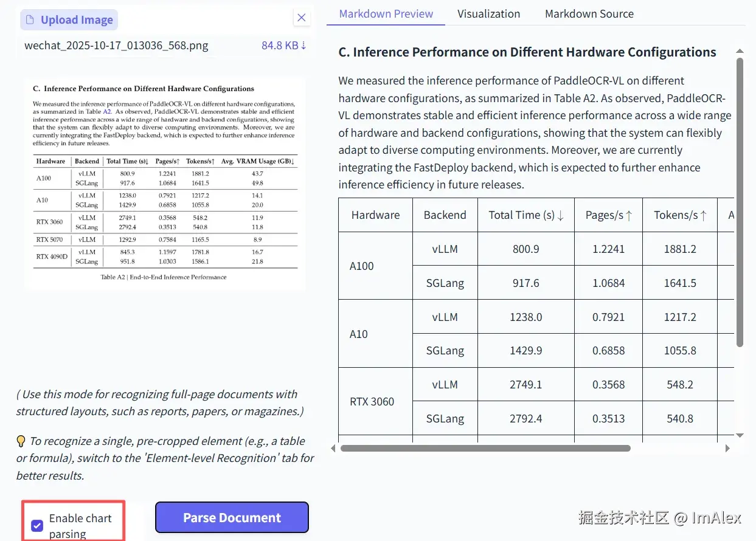Click the A10 hardware cell

coord(375,334)
